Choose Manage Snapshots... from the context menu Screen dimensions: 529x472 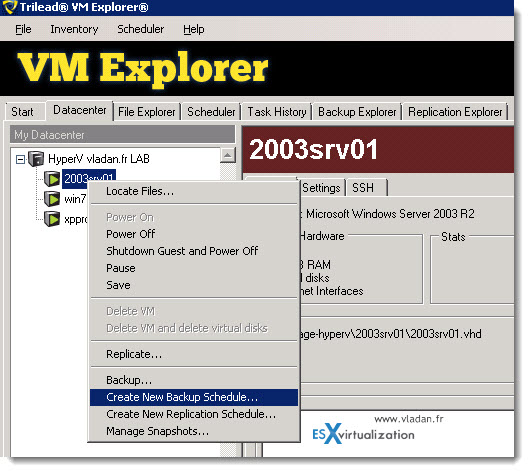194,431
